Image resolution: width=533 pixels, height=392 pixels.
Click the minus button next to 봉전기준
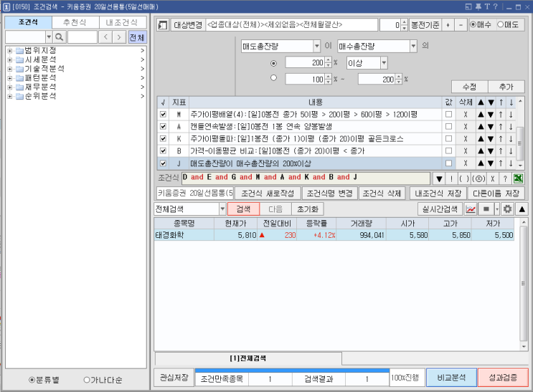tap(461, 25)
